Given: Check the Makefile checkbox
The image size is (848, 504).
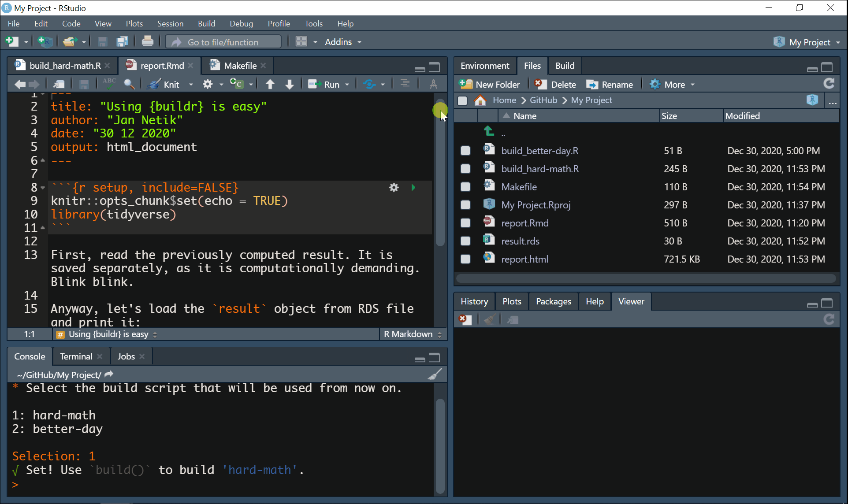Looking at the screenshot, I should coord(465,187).
